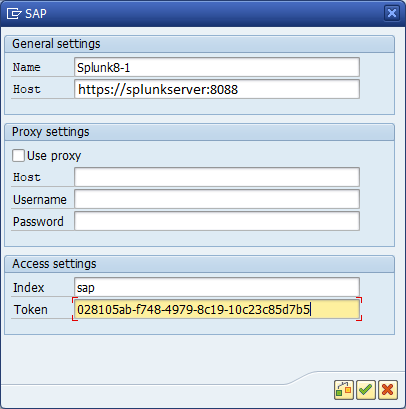The image size is (406, 409).
Task: Click the Use proxy label text
Action: tap(54, 156)
